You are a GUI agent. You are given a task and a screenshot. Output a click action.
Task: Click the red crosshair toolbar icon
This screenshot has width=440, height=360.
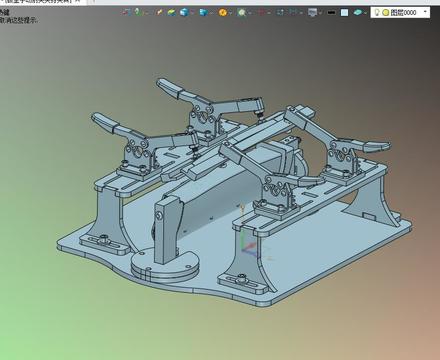(261, 13)
